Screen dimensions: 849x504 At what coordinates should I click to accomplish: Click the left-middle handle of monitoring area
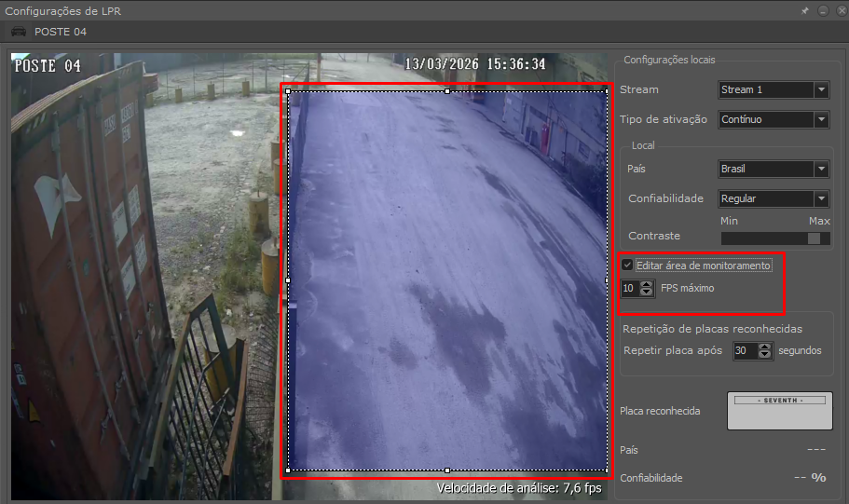click(x=288, y=280)
